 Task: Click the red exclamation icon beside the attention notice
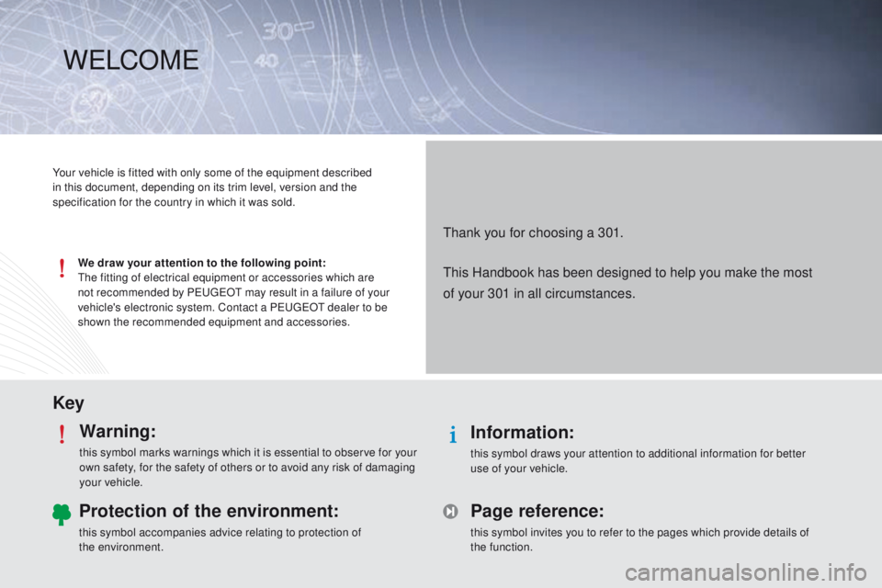tap(62, 268)
